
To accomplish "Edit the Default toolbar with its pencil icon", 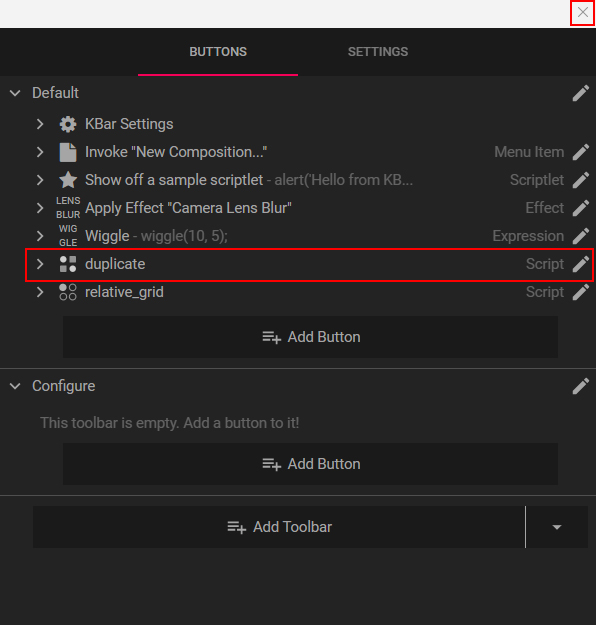I will click(580, 93).
